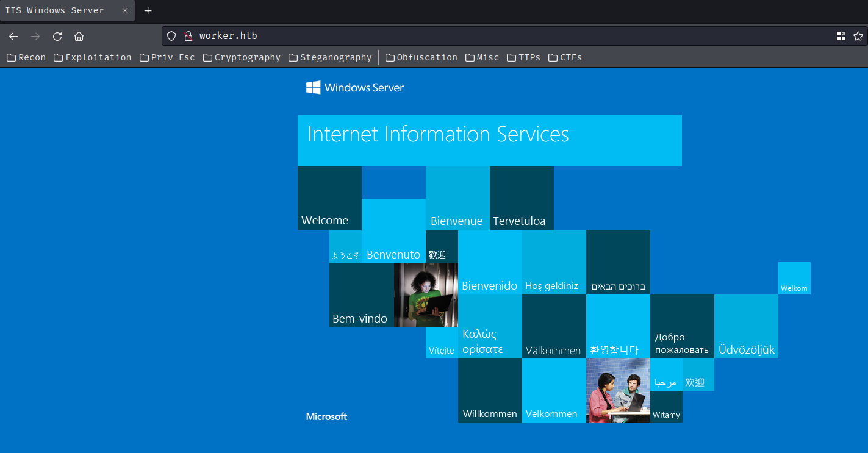Open the Cryptography bookmarks folder
The image size is (868, 453).
click(242, 57)
